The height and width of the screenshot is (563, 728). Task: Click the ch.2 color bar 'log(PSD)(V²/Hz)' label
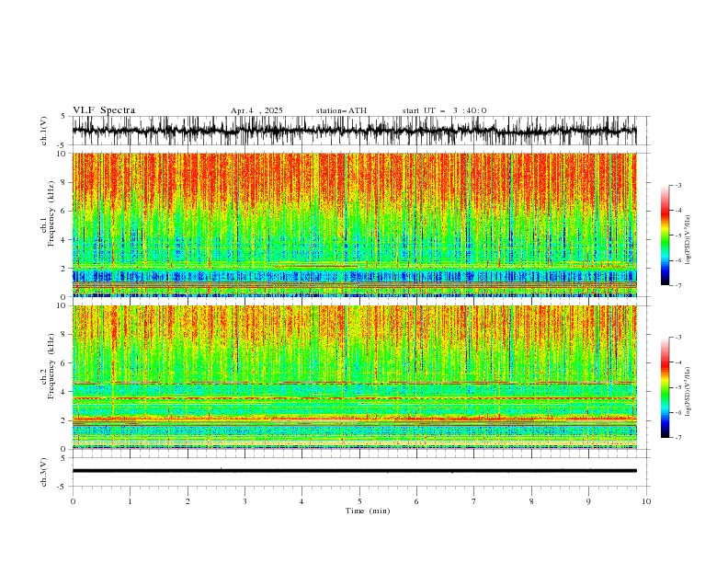(688, 392)
